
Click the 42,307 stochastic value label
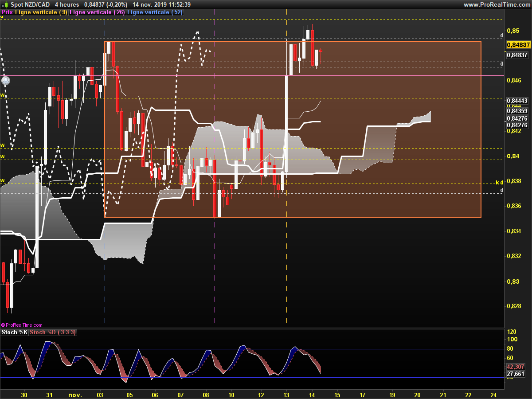[x=516, y=367]
